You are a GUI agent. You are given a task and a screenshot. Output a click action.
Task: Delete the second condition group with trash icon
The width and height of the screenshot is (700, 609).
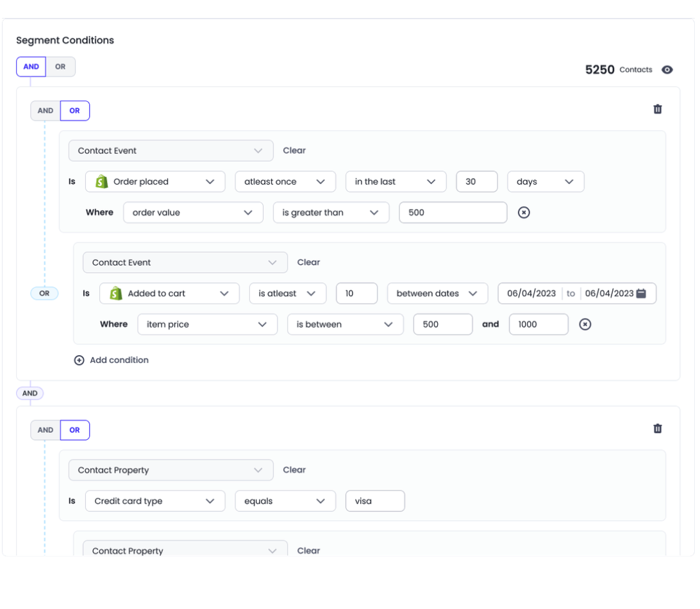pyautogui.click(x=657, y=429)
